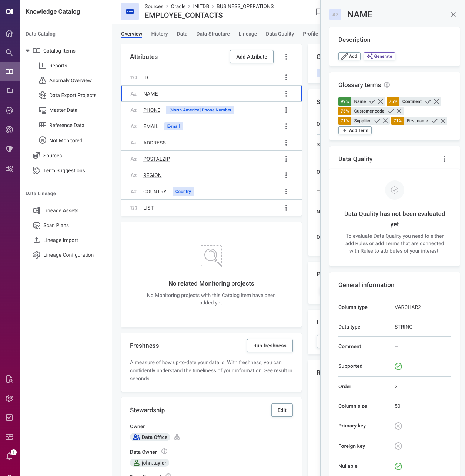Open platform settings with the gear icon
The height and width of the screenshot is (476, 465).
(10, 398)
